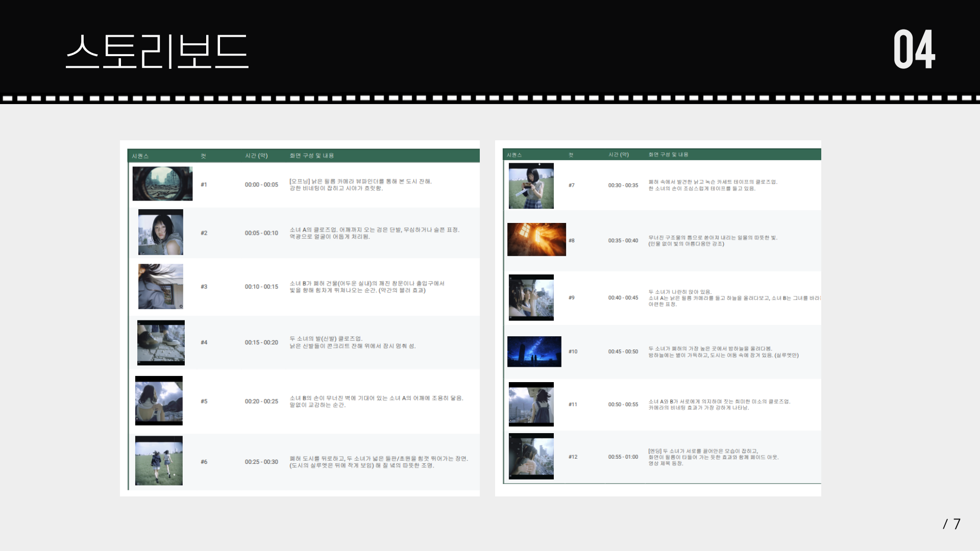Image resolution: width=980 pixels, height=551 pixels.
Task: Click the section number 04
Action: pos(914,49)
